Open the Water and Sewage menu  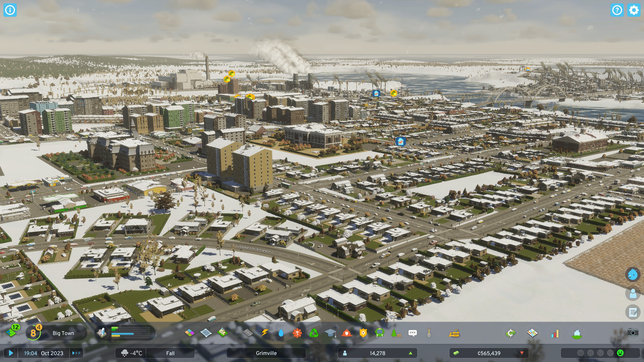pos(281,333)
